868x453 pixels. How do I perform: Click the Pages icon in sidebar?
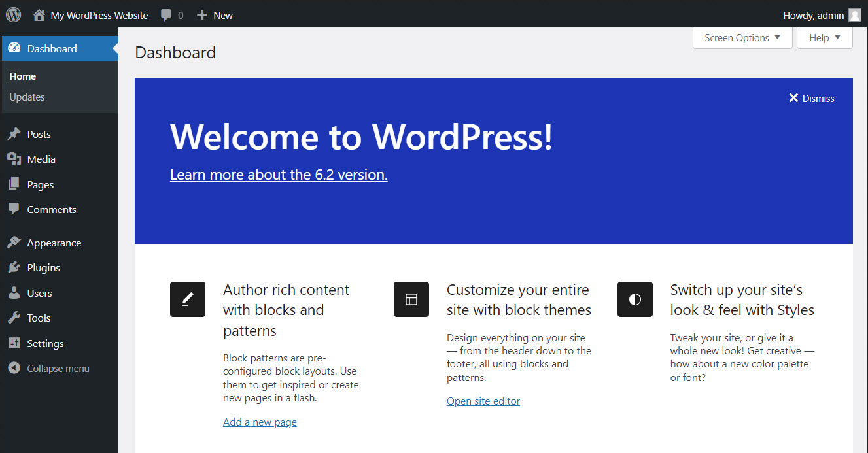click(x=14, y=184)
